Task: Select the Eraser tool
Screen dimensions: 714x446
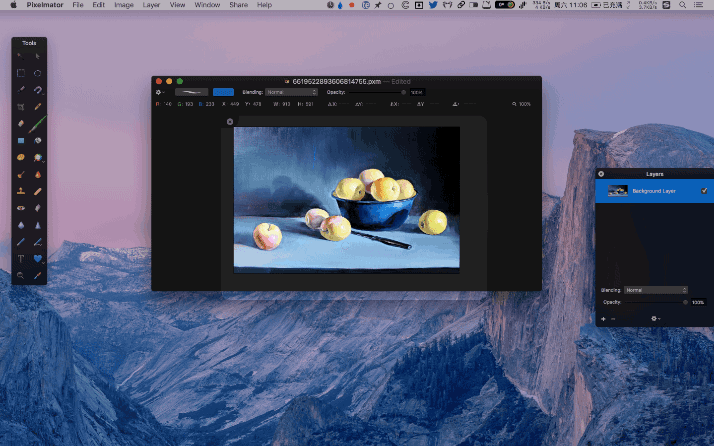Action: 21,123
